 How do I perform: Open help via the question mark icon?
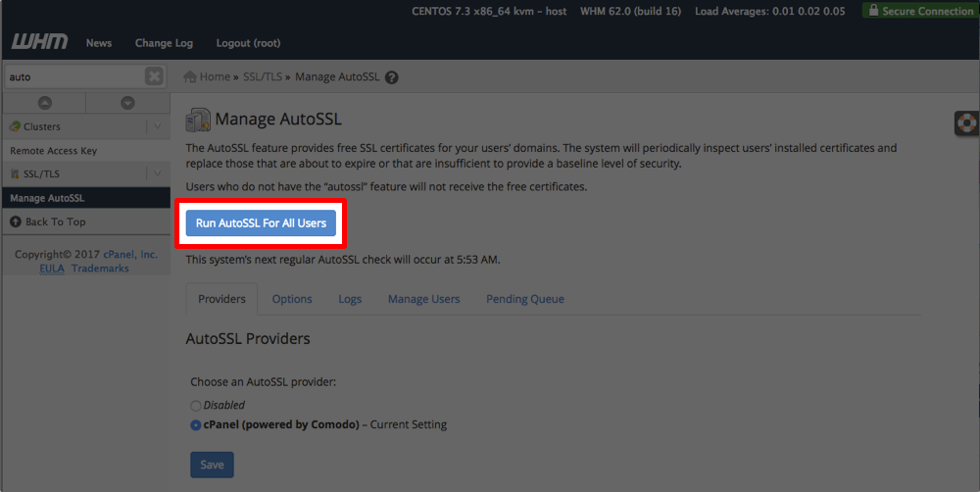(x=391, y=77)
